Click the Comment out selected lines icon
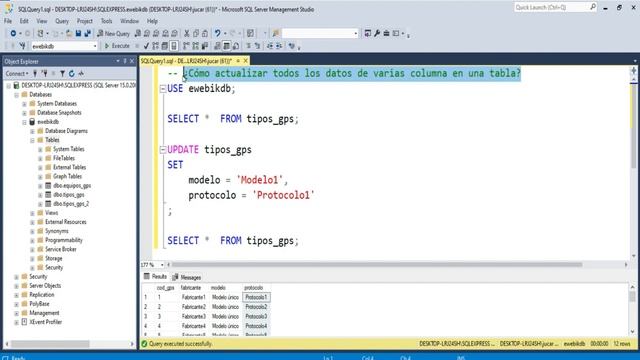 tap(249, 46)
